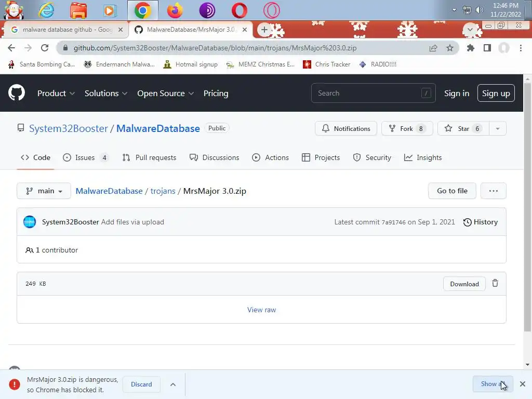532x399 pixels.
Task: Open the MEMZ Christmas bookmark
Action: coord(261,64)
